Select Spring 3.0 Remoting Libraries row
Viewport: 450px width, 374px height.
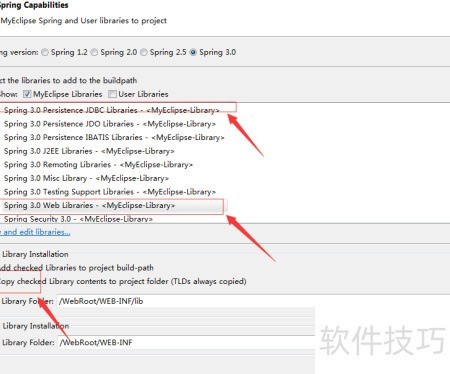[x=98, y=165]
